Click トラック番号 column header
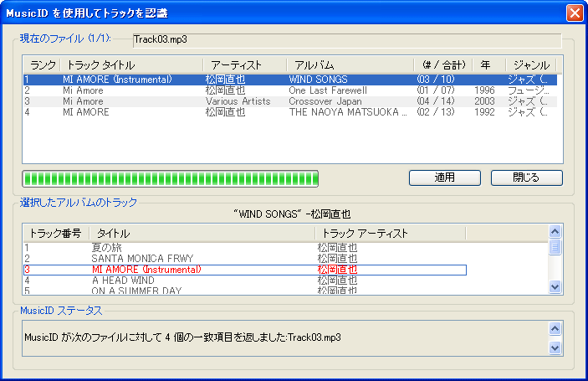This screenshot has width=588, height=381. (56, 234)
